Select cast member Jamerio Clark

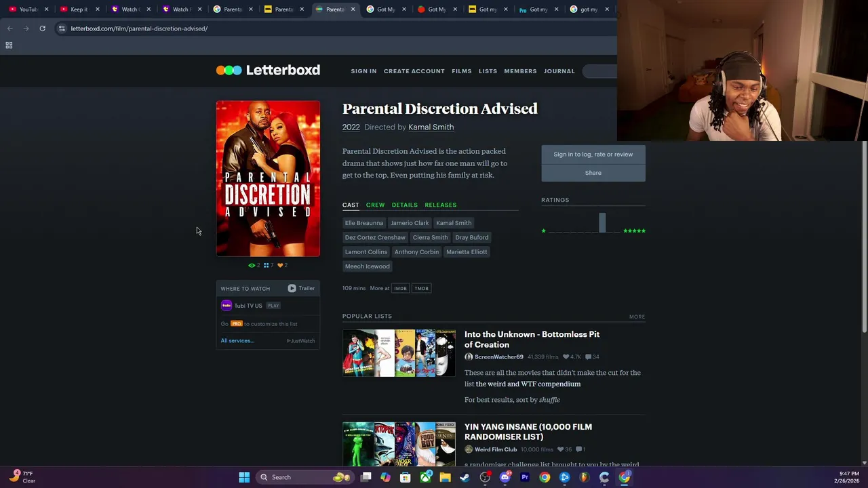click(x=410, y=223)
